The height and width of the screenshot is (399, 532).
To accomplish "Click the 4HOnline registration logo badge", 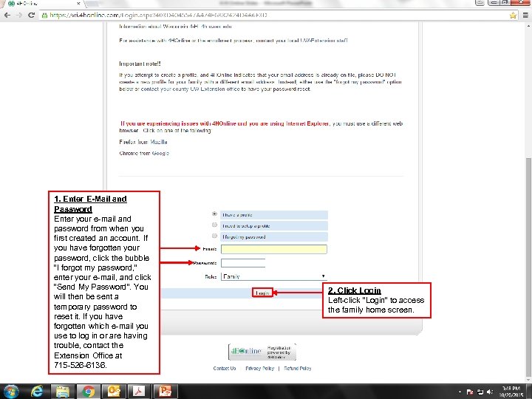I will 262,352.
